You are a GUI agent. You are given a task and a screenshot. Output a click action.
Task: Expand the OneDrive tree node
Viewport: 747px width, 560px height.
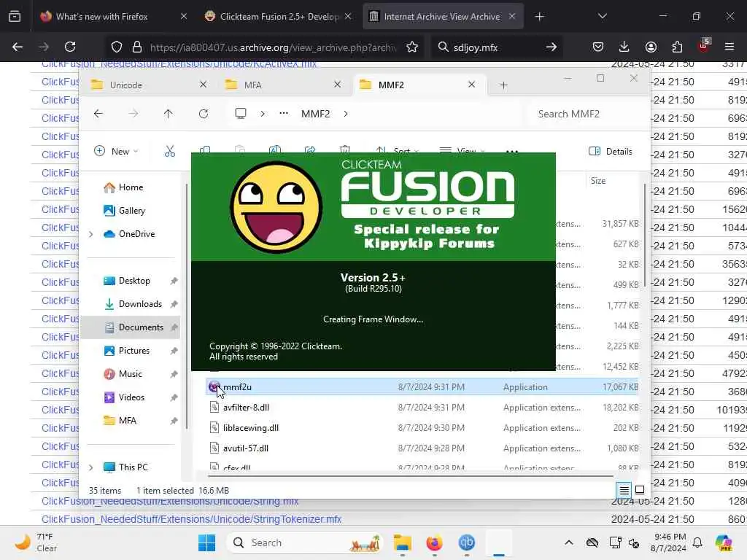pos(91,234)
